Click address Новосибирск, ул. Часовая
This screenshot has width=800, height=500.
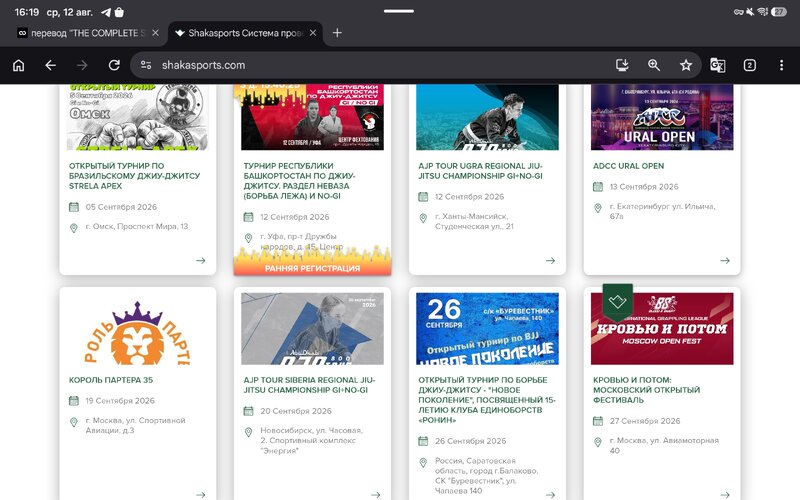311,440
